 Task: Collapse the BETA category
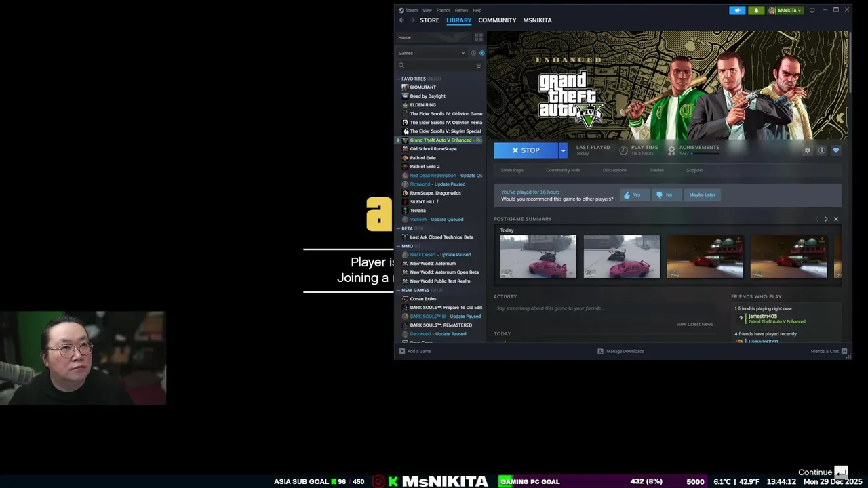[x=399, y=228]
